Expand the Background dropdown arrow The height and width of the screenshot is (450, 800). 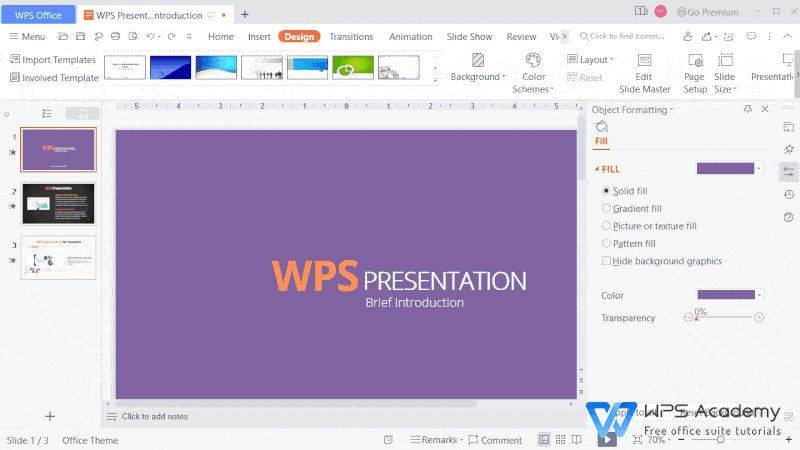[x=503, y=77]
